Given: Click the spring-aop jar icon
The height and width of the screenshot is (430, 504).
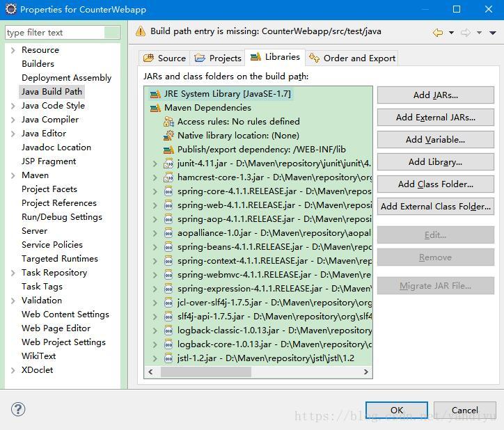Looking at the screenshot, I should (x=168, y=219).
